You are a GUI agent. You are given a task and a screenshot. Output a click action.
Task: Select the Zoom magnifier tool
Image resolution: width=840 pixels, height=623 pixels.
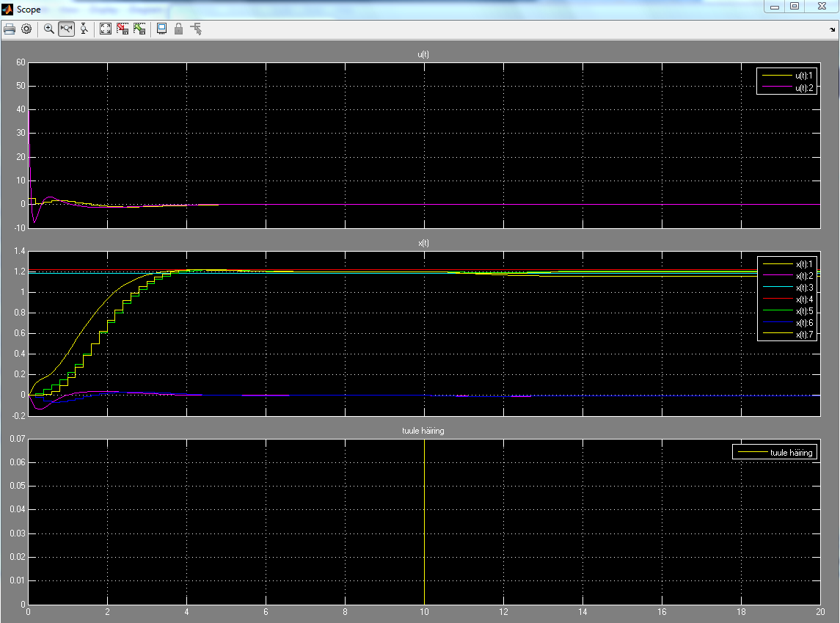click(x=48, y=29)
